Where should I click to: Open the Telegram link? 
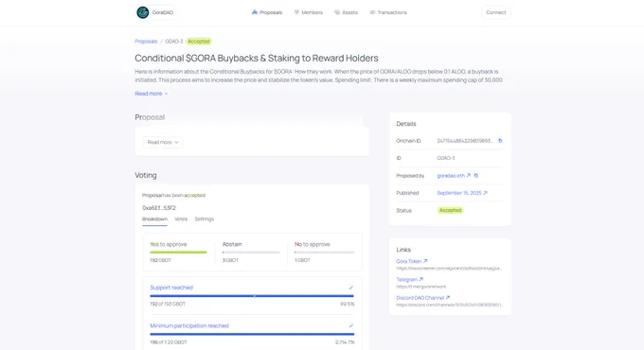coord(409,279)
